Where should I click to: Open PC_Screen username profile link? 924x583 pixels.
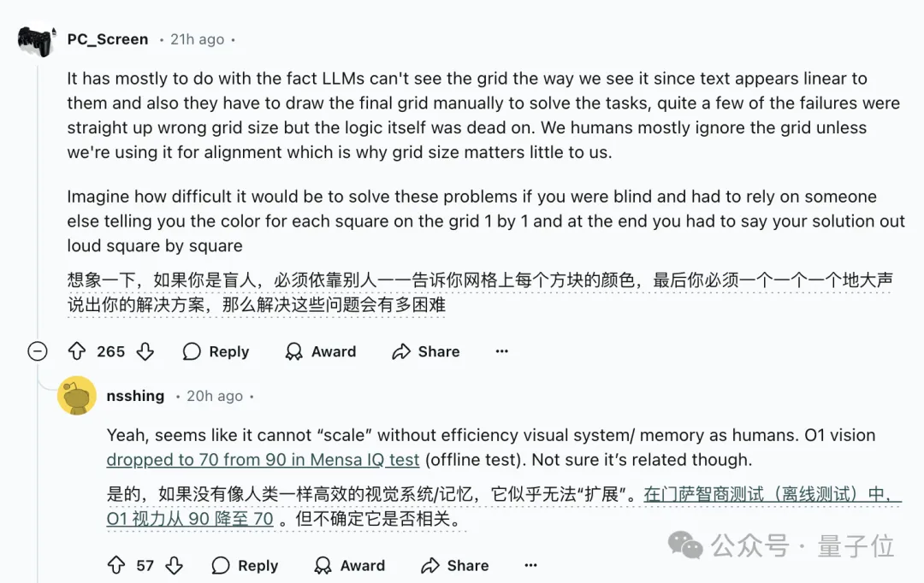(108, 39)
